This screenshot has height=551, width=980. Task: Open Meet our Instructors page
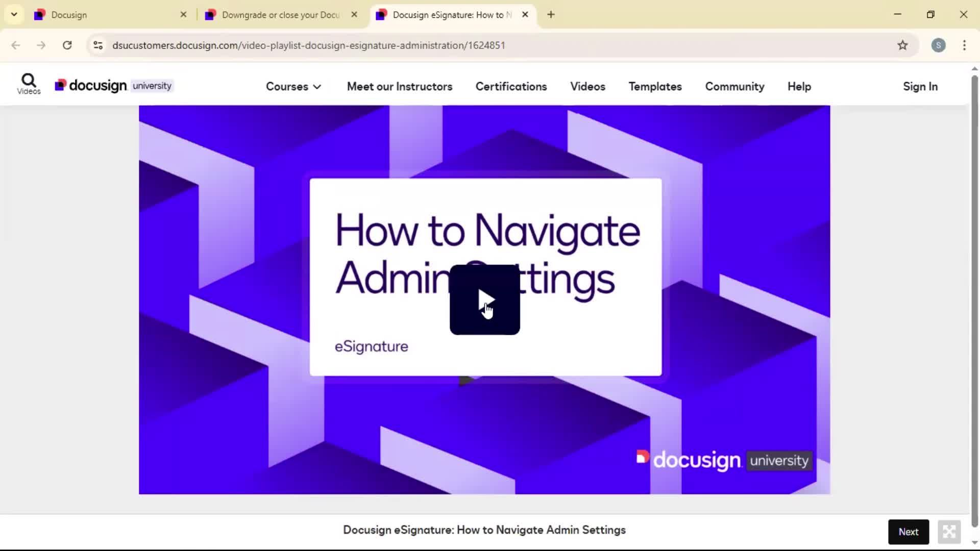point(400,86)
